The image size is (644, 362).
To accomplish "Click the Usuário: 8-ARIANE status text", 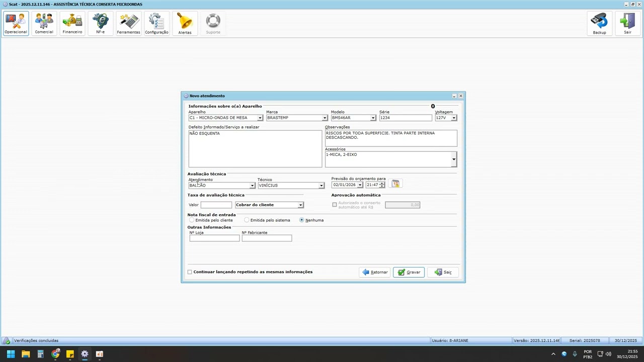I will 450,340.
